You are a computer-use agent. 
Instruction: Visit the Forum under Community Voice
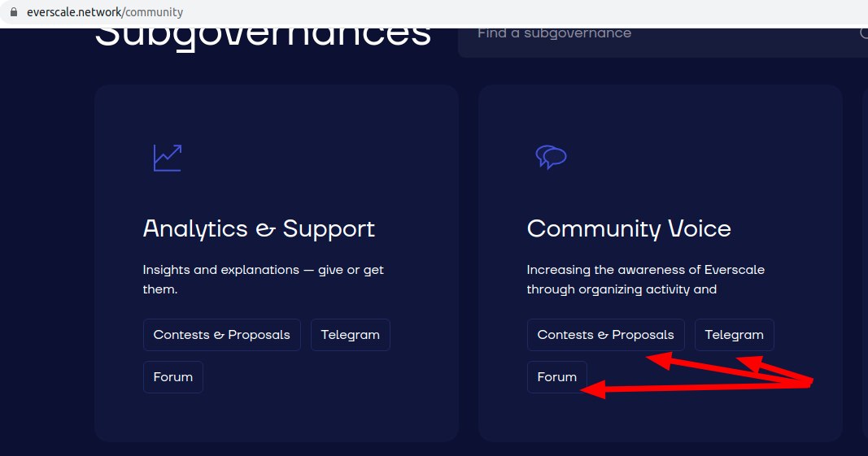pyautogui.click(x=556, y=377)
